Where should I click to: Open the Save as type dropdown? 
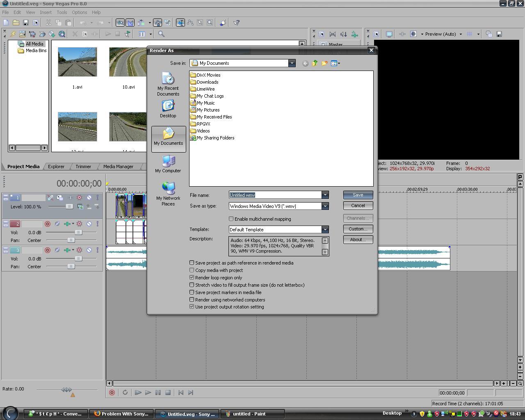(x=325, y=206)
